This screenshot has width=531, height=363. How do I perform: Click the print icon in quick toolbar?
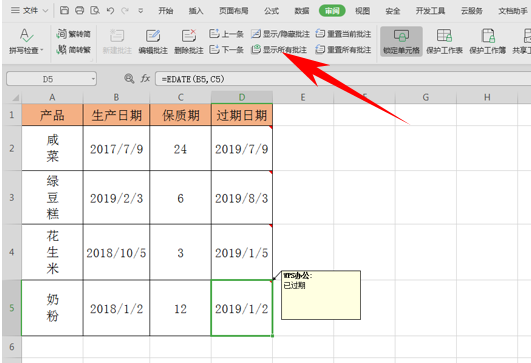80,11
